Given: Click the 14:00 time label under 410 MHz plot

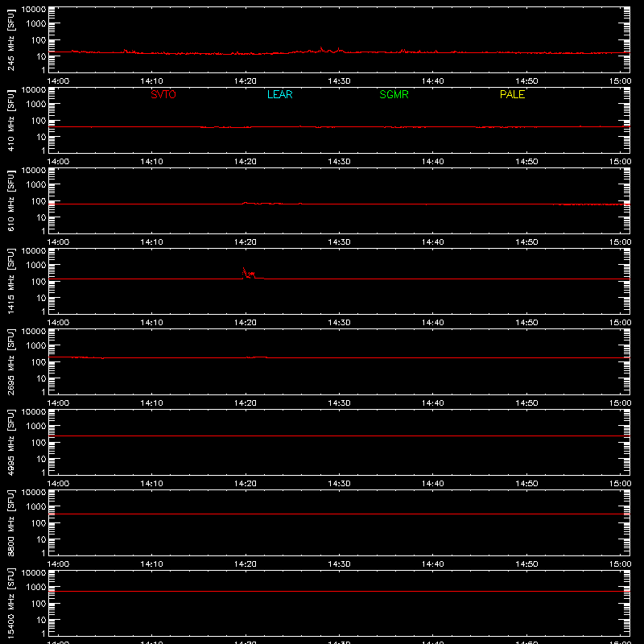Looking at the screenshot, I should [x=58, y=162].
